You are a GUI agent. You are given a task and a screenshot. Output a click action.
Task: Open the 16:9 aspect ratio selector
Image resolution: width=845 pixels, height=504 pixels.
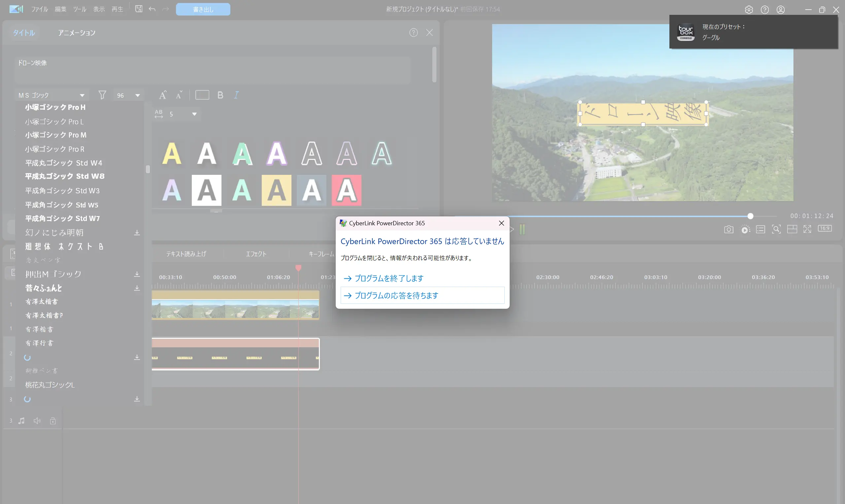click(825, 228)
